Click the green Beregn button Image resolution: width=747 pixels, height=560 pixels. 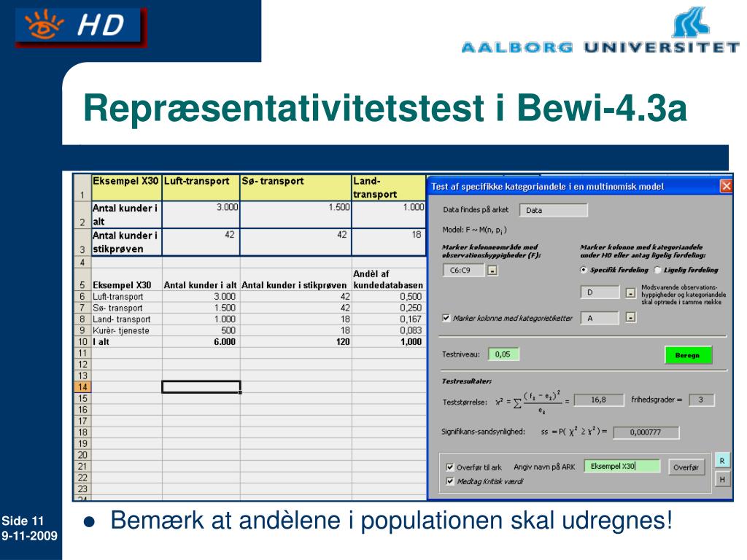pos(688,355)
